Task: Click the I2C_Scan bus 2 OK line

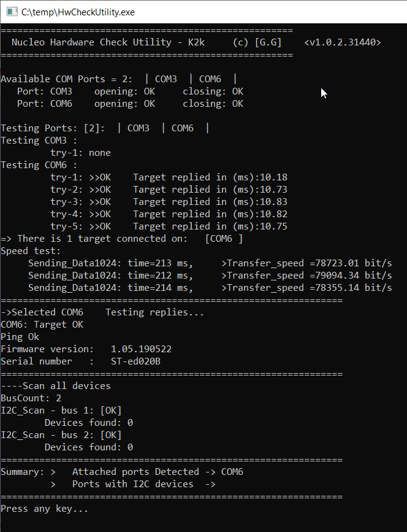Action: click(x=61, y=435)
